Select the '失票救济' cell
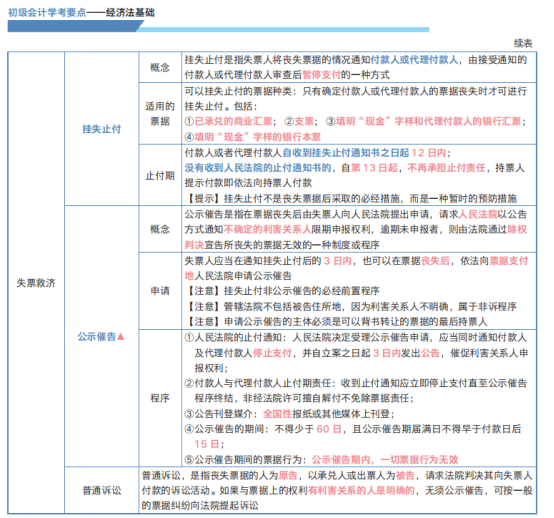Screen dimensions: 554x518 36,283
